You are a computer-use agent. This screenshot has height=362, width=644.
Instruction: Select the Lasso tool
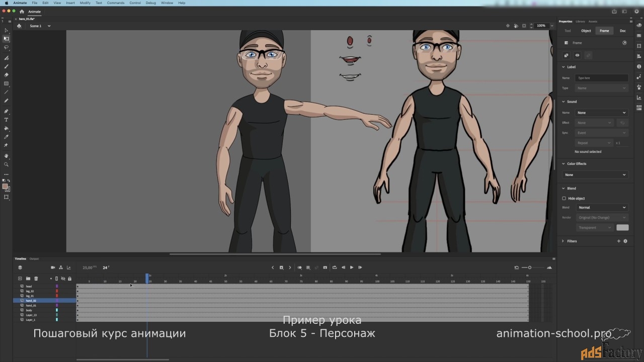click(7, 47)
